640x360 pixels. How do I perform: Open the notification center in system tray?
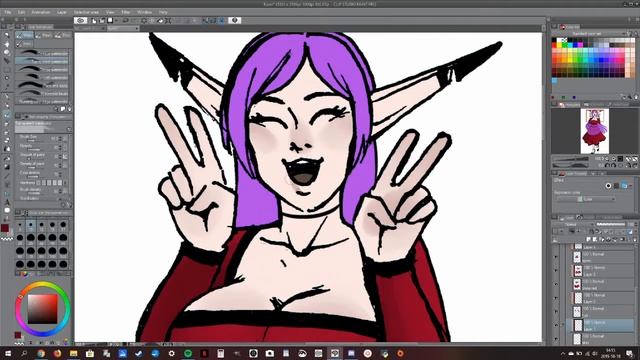630,353
